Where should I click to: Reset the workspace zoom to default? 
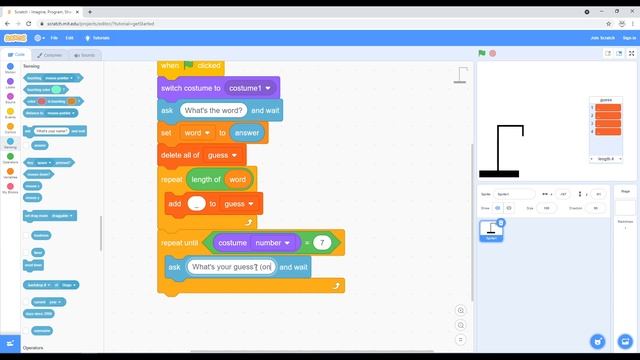(460, 340)
